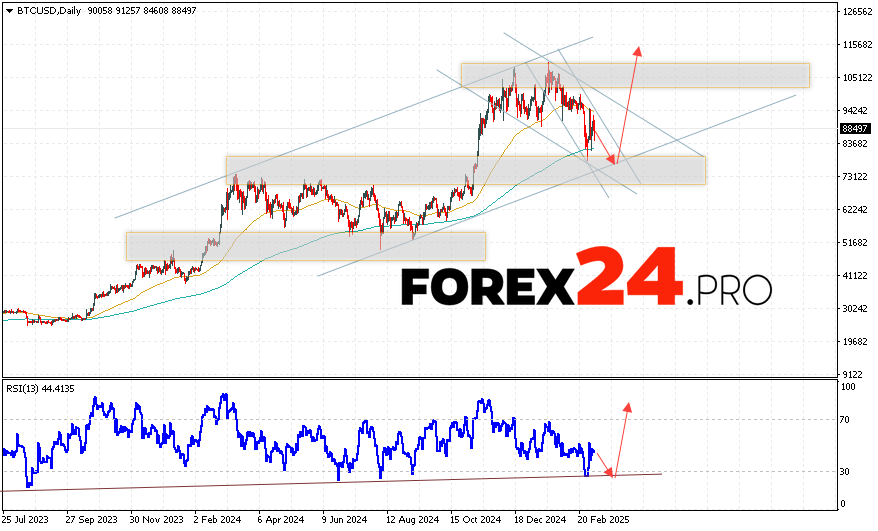Select the upward red arrowhead in RSI panel

[x=628, y=407]
